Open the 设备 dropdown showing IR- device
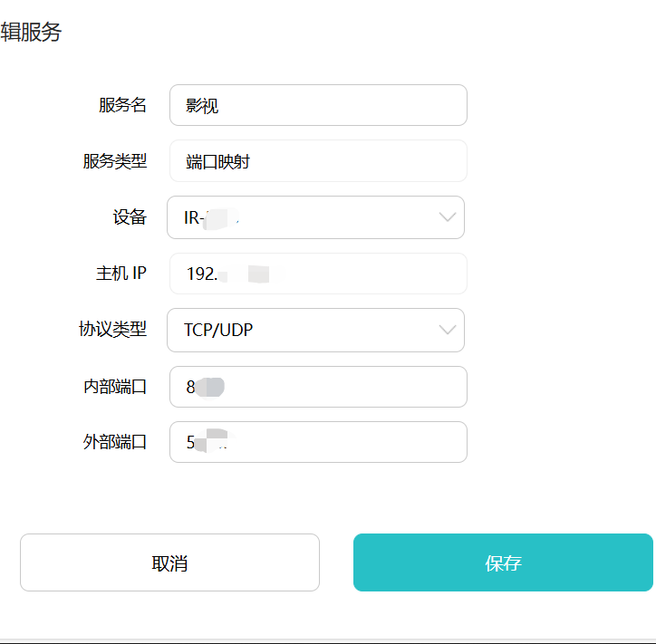Viewport: 656px width, 644px height. (315, 217)
